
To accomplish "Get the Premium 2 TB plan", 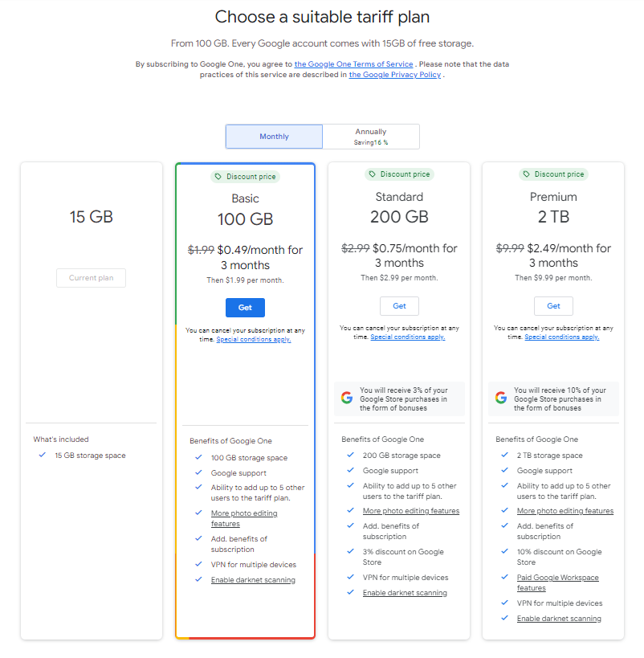I will tap(553, 306).
